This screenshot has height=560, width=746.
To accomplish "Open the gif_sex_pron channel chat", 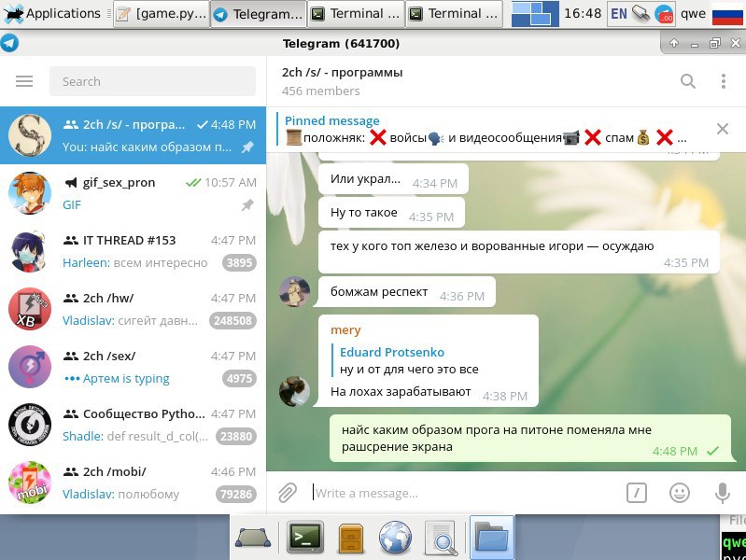I will 133,193.
